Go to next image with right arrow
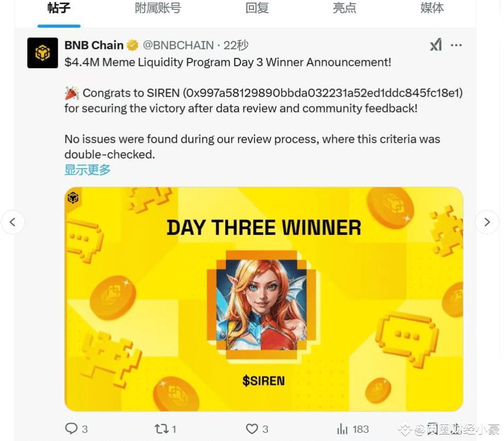The height and width of the screenshot is (441, 504). (487, 222)
